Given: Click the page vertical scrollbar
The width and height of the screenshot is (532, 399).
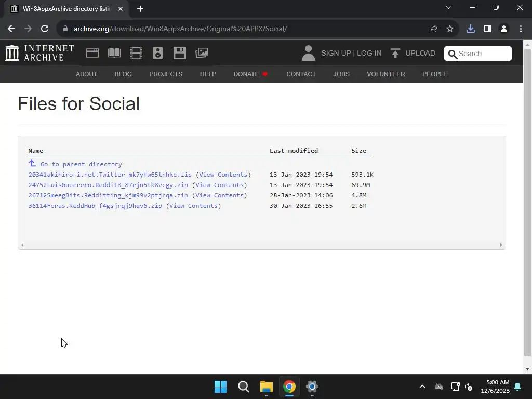Looking at the screenshot, I should 527,202.
